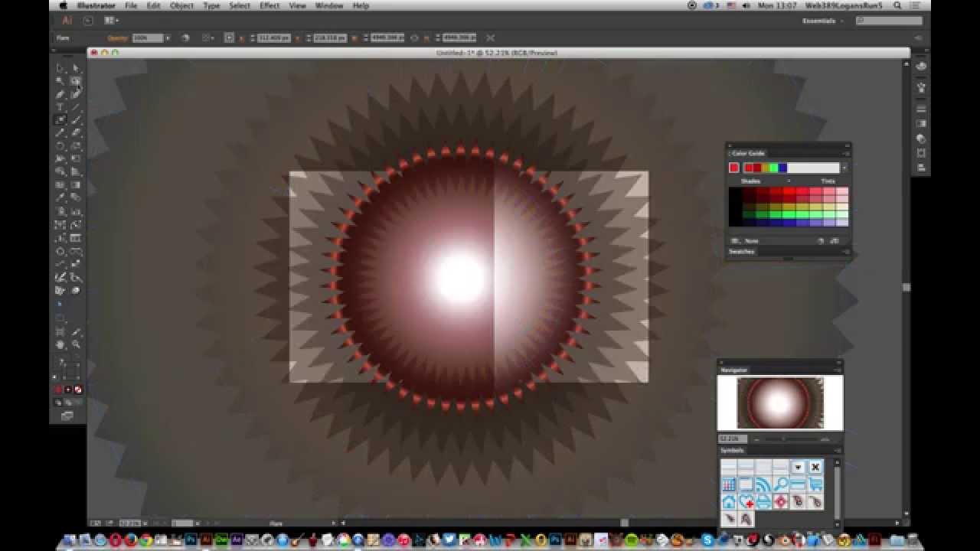Click the Fill and Stroke indicator in toolbox
This screenshot has height=551, width=980.
pos(67,370)
